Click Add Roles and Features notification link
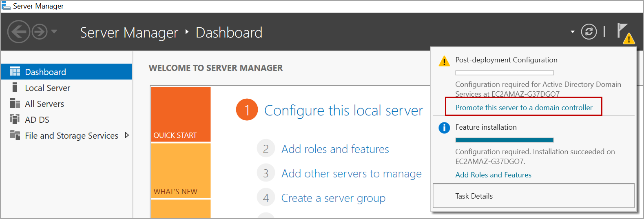 [x=493, y=175]
